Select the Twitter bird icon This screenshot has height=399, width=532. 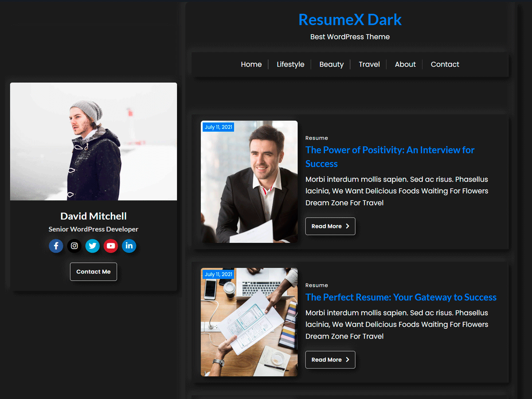pos(92,246)
